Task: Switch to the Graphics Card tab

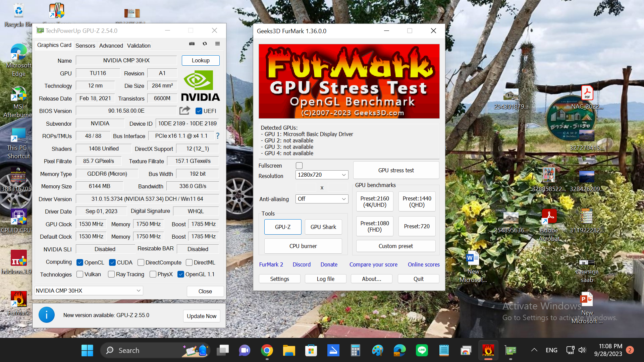Action: point(54,45)
